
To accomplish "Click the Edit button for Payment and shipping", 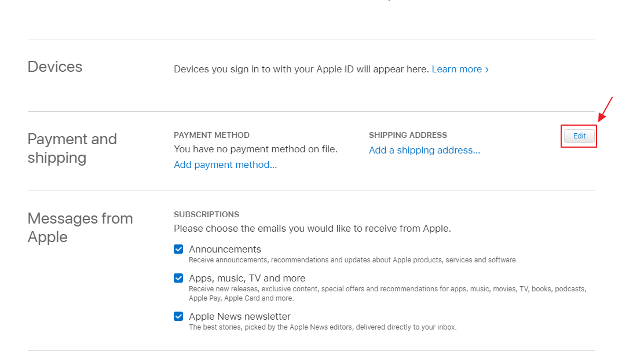I will coord(579,136).
